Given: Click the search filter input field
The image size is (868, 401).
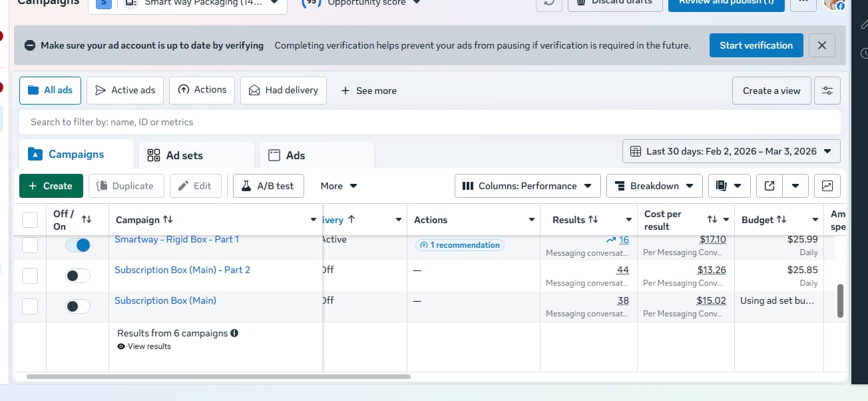Looking at the screenshot, I should (x=430, y=122).
